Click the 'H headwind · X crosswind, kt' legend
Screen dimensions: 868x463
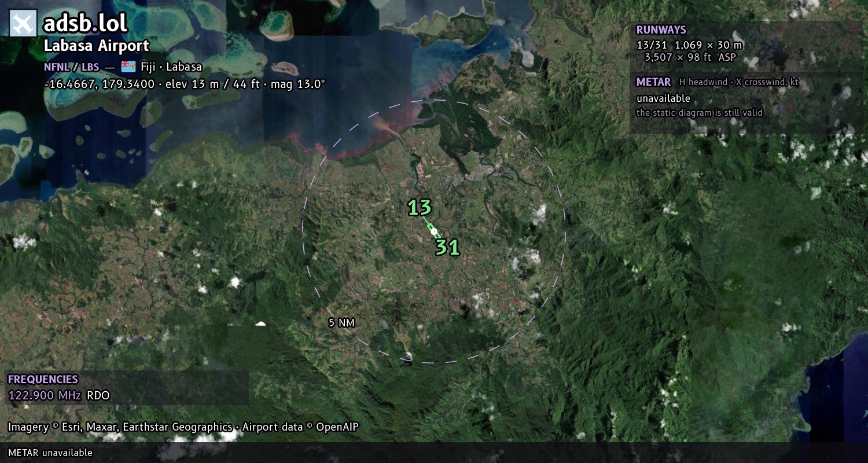[739, 82]
